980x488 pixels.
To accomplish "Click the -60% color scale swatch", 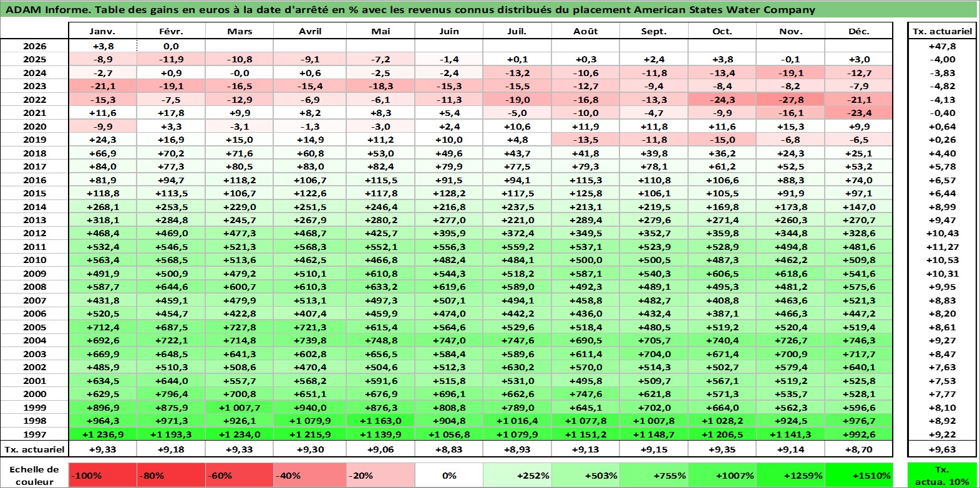I will (240, 475).
